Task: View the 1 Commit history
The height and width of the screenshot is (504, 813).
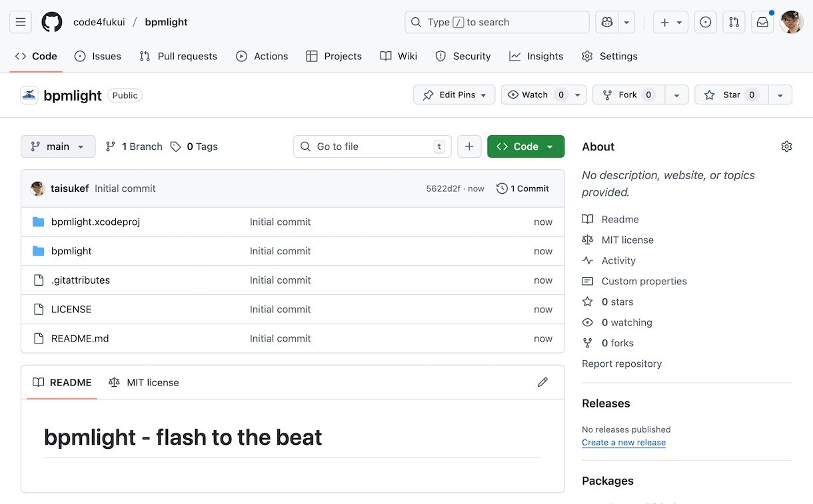Action: point(523,188)
